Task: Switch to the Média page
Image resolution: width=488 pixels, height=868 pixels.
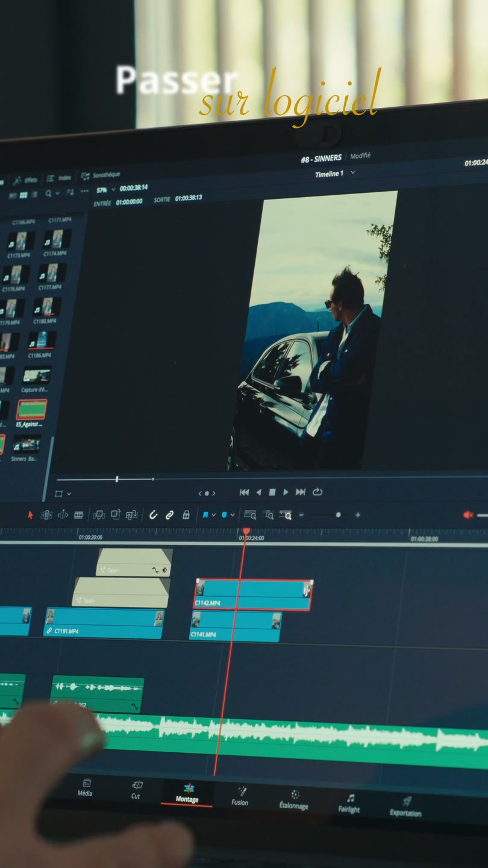Action: point(86,788)
